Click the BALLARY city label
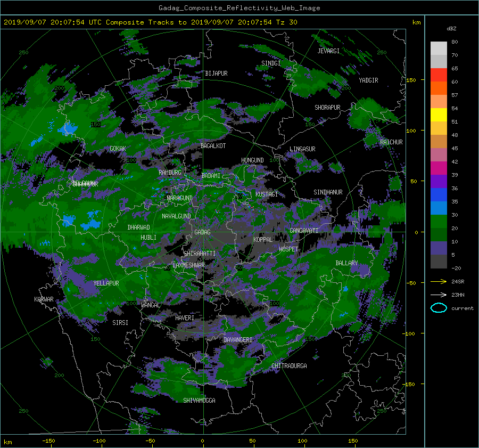This screenshot has width=479, height=448. (346, 263)
